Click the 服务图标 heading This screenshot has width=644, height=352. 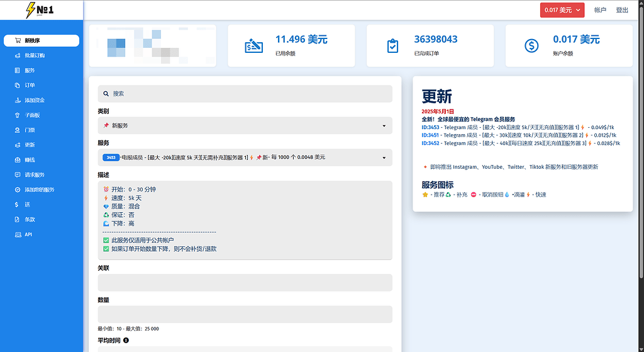(438, 185)
